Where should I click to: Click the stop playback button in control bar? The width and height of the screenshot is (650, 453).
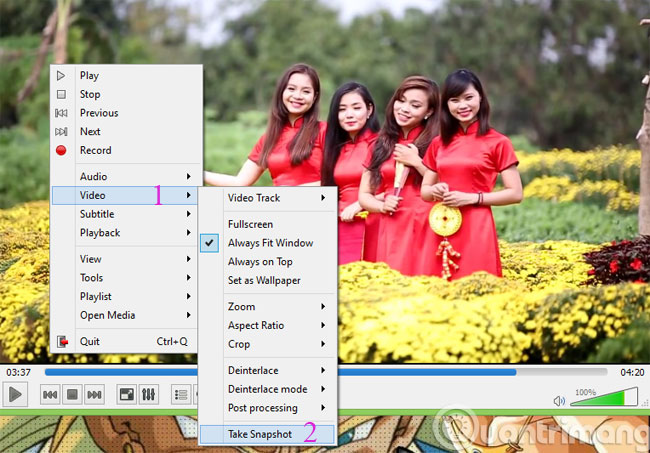[x=72, y=394]
